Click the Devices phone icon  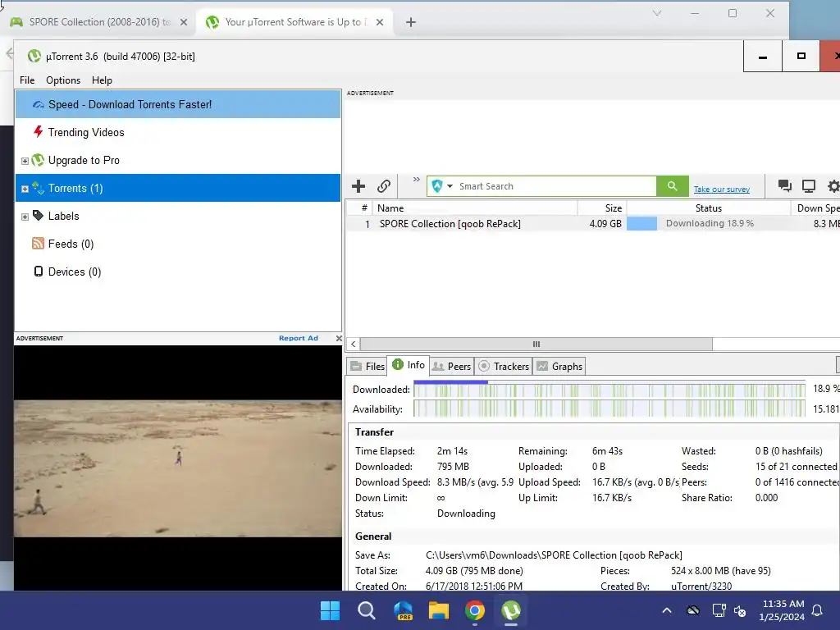tap(39, 271)
